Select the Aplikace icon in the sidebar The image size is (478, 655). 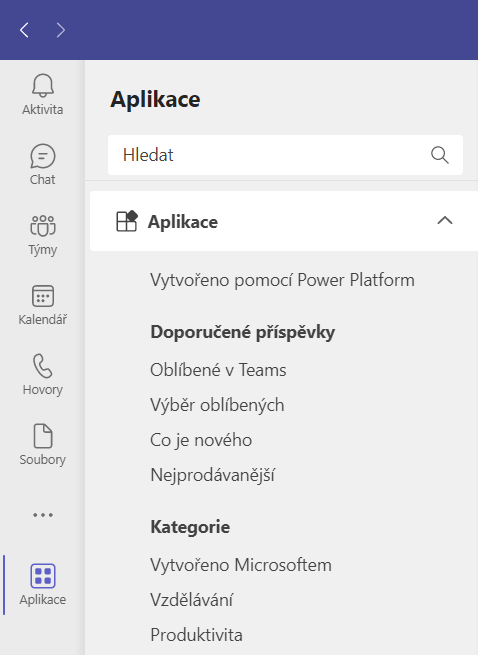tap(43, 585)
